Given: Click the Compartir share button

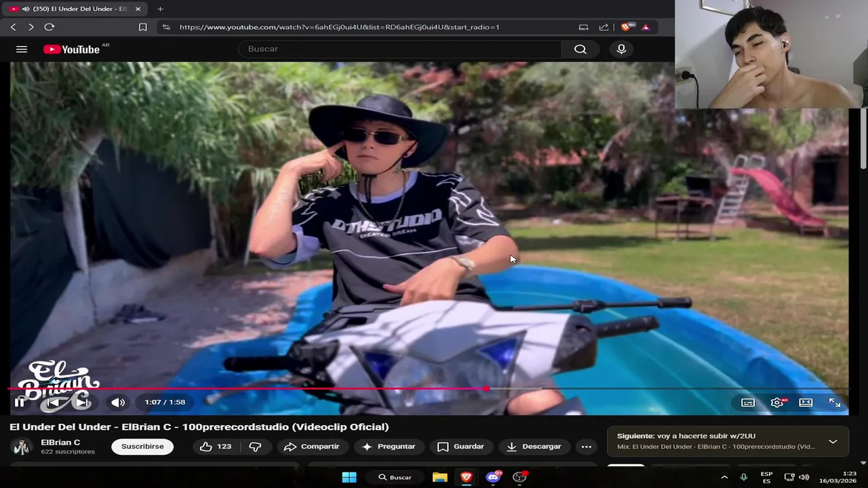Looking at the screenshot, I should 311,447.
